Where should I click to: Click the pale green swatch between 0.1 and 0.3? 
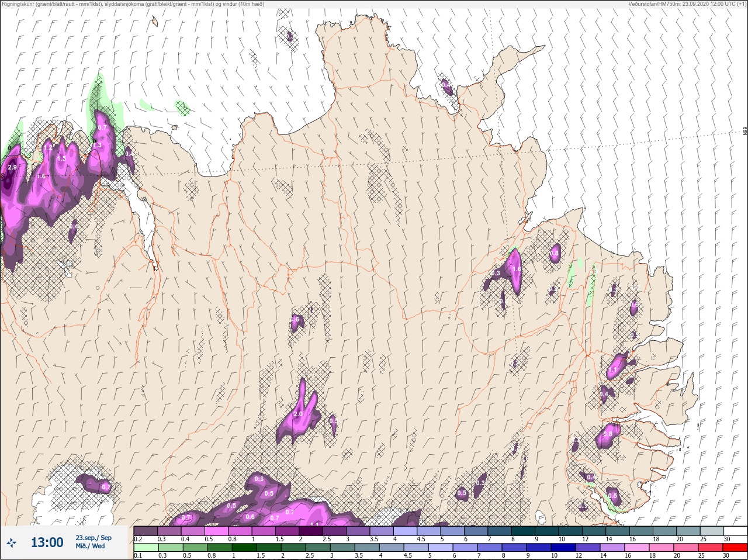coord(146,548)
